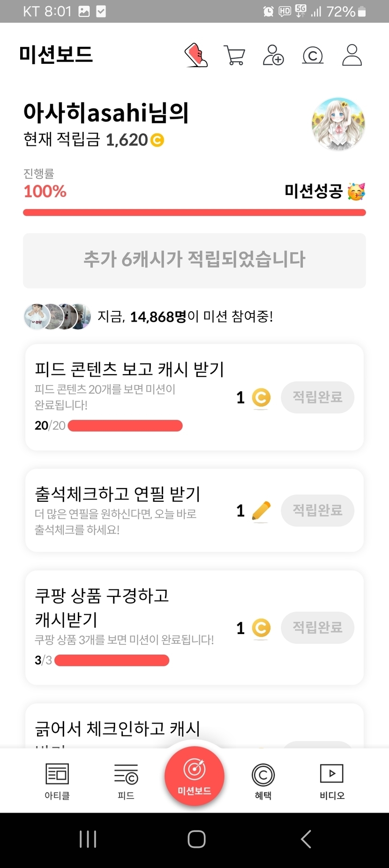Open Android recent apps
Image resolution: width=389 pixels, height=868 pixels.
(x=88, y=839)
